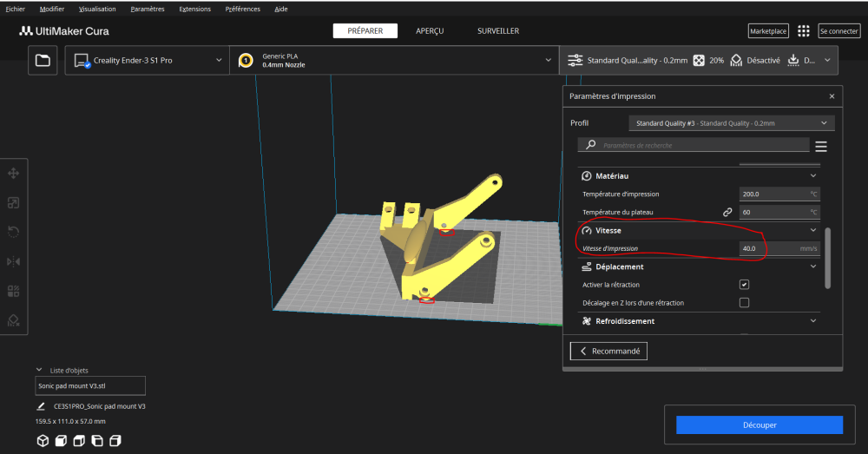This screenshot has width=868, height=454.
Task: Switch to the APERÇU tab
Action: point(430,31)
